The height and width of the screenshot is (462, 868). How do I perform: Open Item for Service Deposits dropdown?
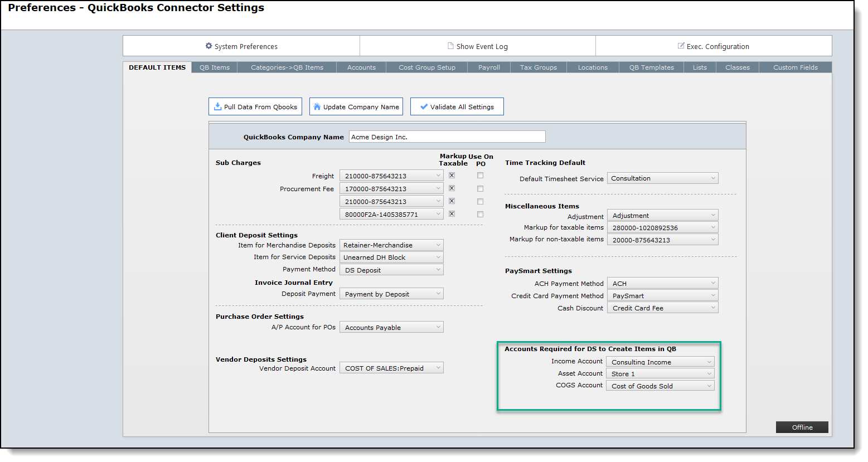(391, 257)
